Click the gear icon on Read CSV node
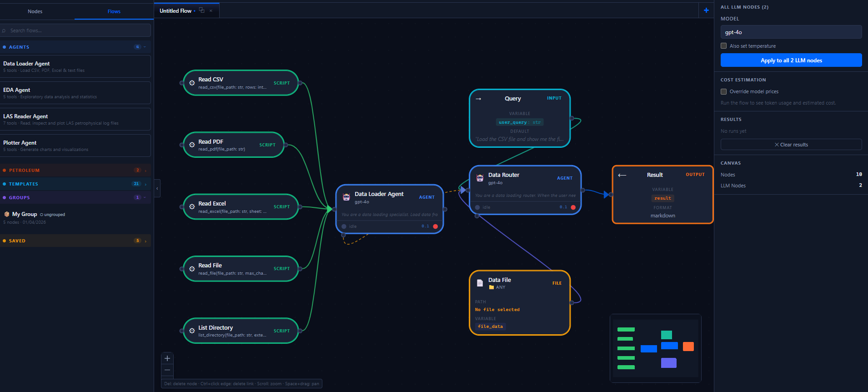This screenshot has height=392, width=868. point(192,83)
